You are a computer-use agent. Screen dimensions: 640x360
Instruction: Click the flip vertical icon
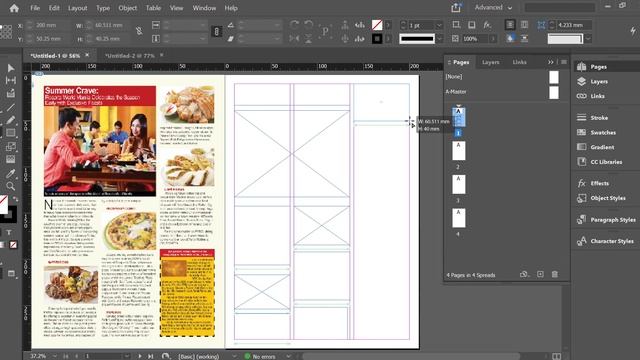pyautogui.click(x=309, y=39)
